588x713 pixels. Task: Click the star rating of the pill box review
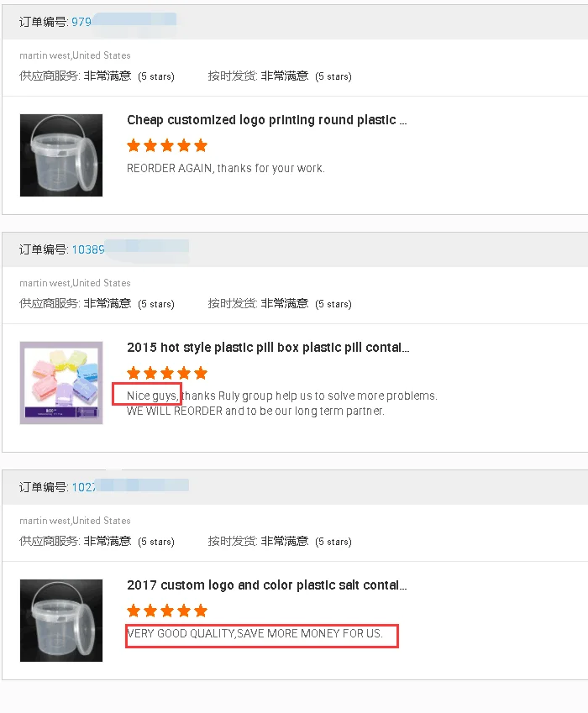pos(167,373)
